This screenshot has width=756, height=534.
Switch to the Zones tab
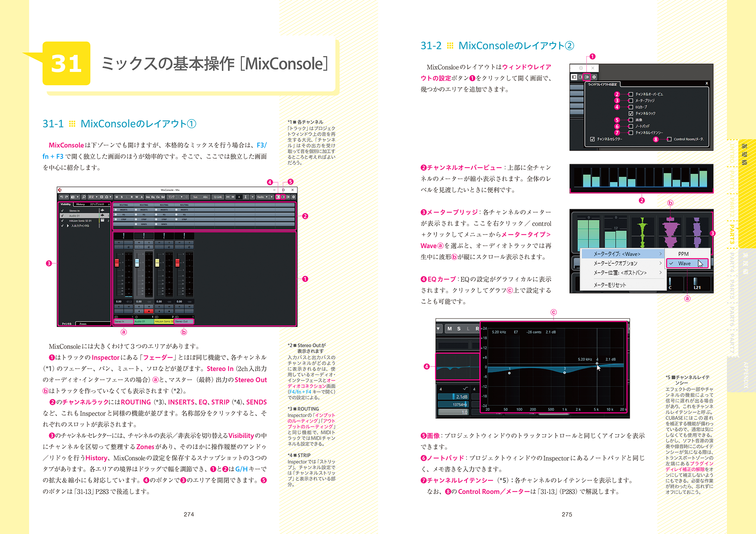(83, 324)
